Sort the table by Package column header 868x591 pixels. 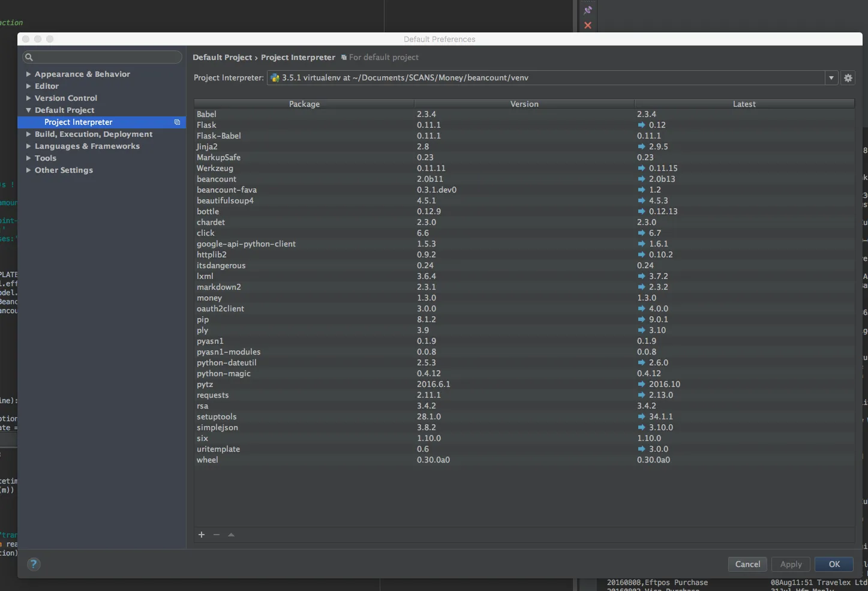tap(304, 104)
